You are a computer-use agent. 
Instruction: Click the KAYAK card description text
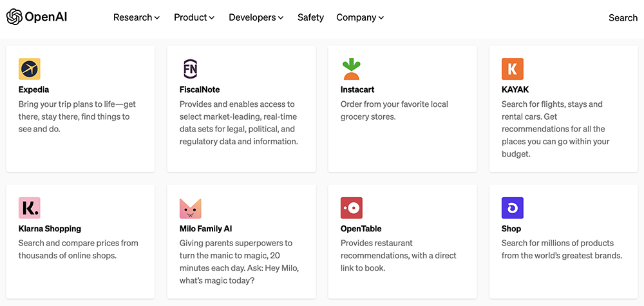click(556, 129)
